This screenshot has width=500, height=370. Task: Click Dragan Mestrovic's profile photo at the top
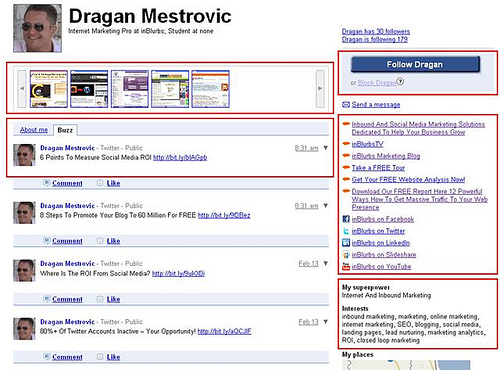[37, 28]
